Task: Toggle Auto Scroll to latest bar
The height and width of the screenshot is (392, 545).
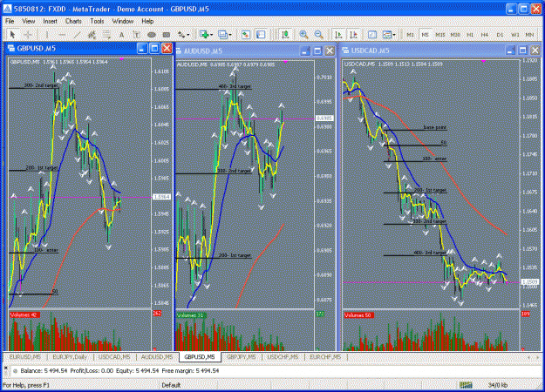Action: pyautogui.click(x=338, y=34)
